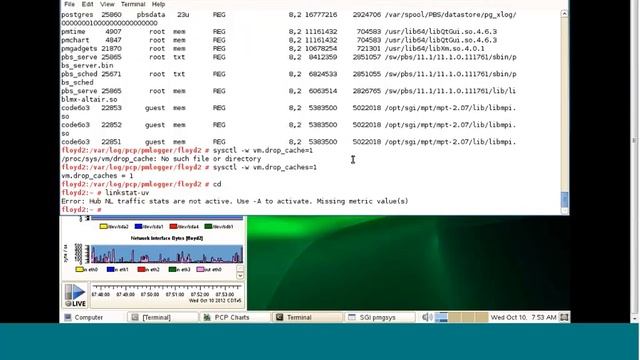Click the terminal scrollbar up arrow

pos(564,14)
